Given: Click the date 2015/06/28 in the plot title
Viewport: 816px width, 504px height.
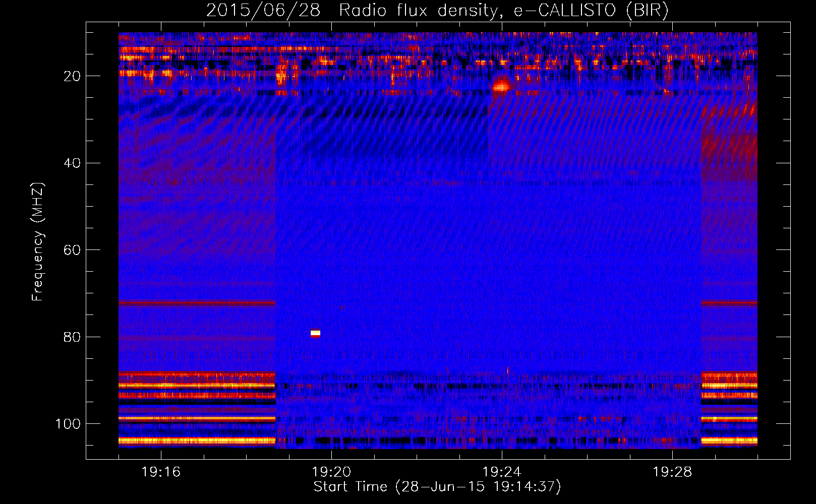Looking at the screenshot, I should coord(263,11).
